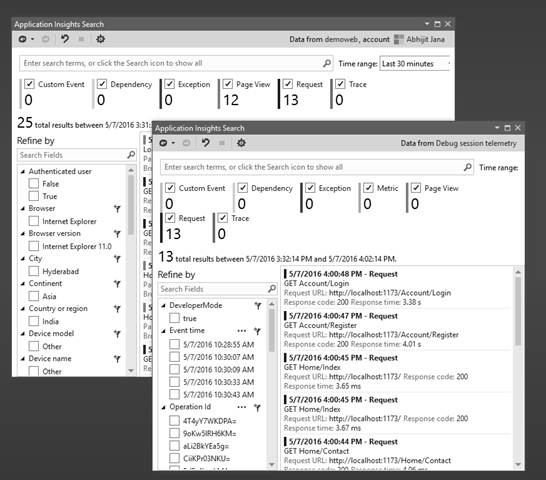The height and width of the screenshot is (480, 546).
Task: Click filter icon next to Continent
Action: point(117,284)
